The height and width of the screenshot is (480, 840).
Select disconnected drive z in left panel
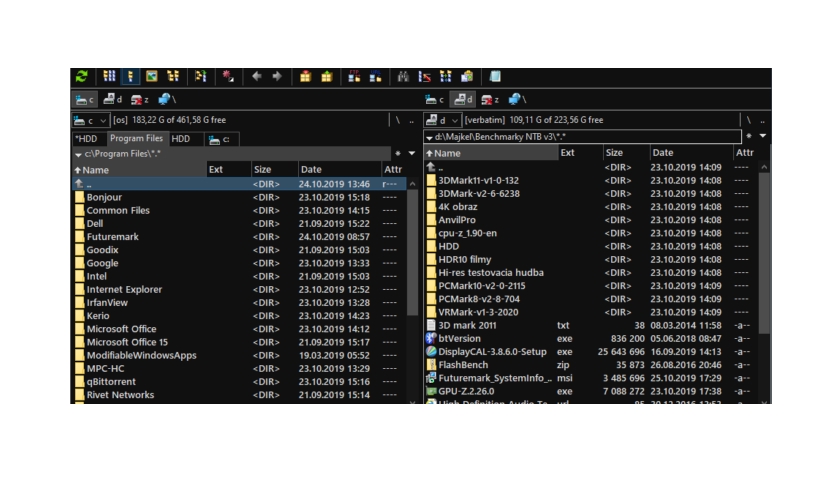(140, 100)
